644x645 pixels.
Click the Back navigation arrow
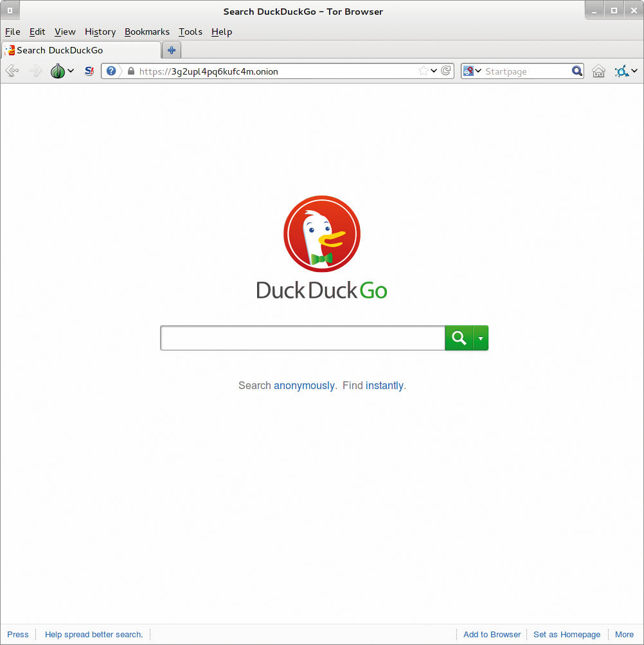coord(12,71)
